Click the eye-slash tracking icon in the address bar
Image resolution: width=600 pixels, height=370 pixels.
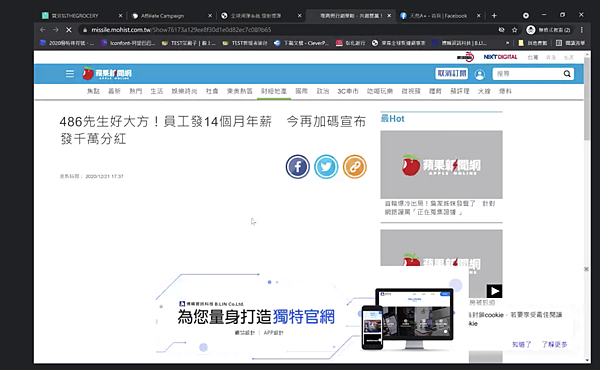[501, 30]
